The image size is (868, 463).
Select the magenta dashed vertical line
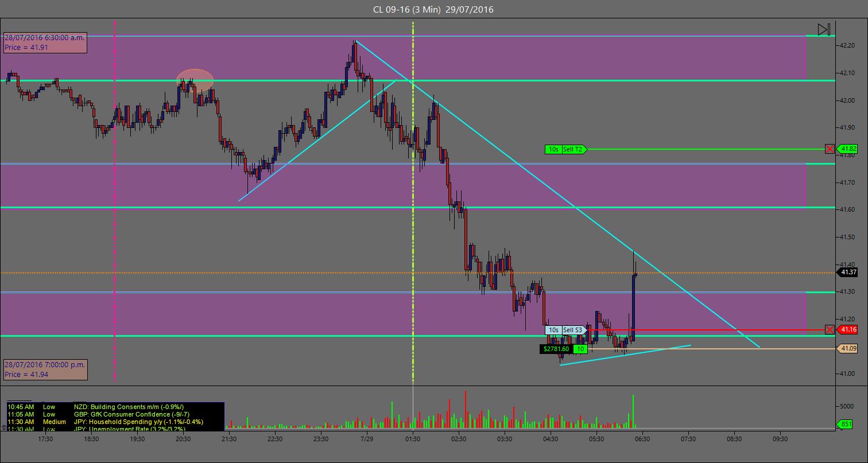(115, 201)
